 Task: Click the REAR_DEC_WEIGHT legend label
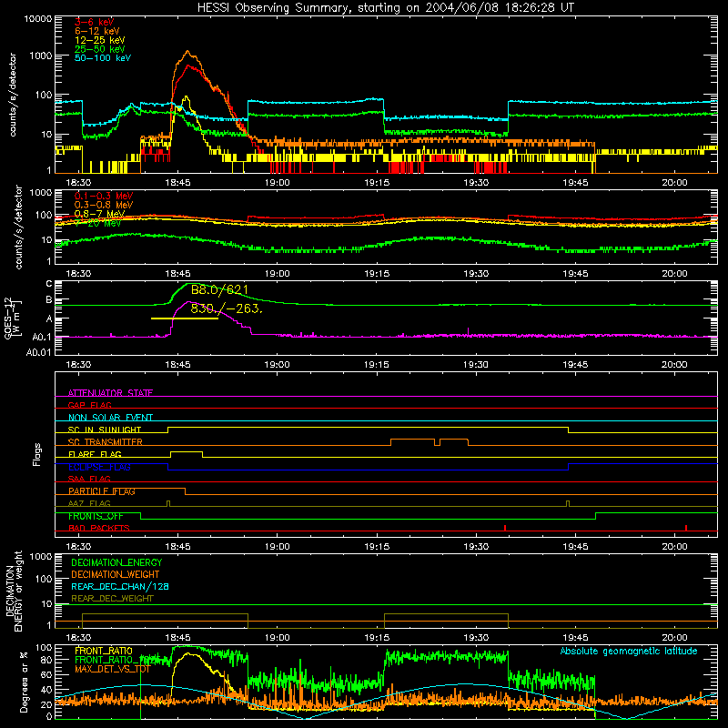coord(112,599)
